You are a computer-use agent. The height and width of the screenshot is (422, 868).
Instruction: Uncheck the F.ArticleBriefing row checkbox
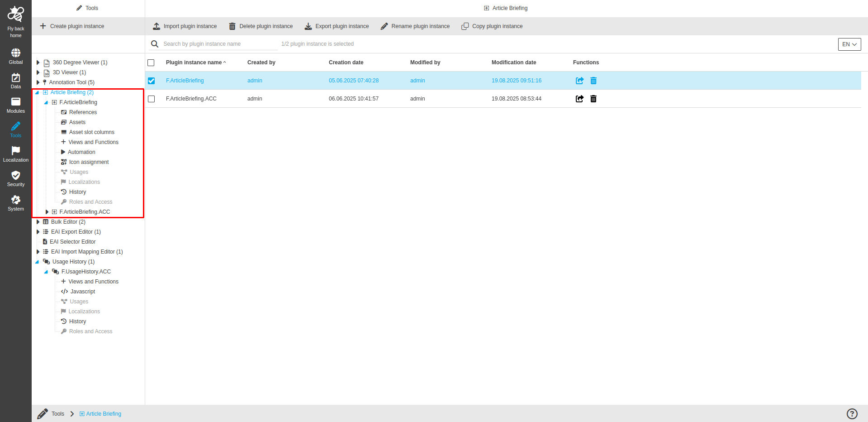tap(151, 81)
